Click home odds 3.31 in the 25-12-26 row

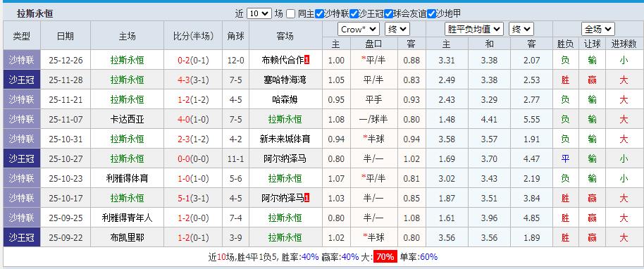447,61
